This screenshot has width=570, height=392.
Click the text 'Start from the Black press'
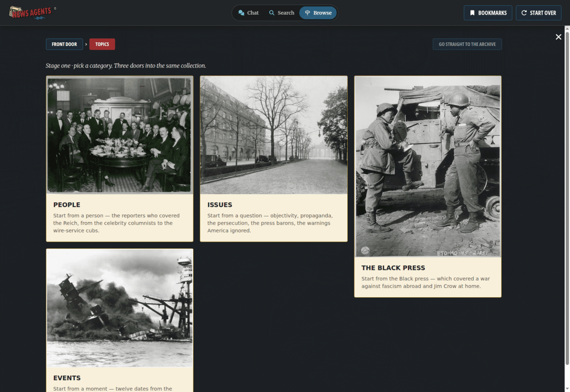[x=395, y=279]
